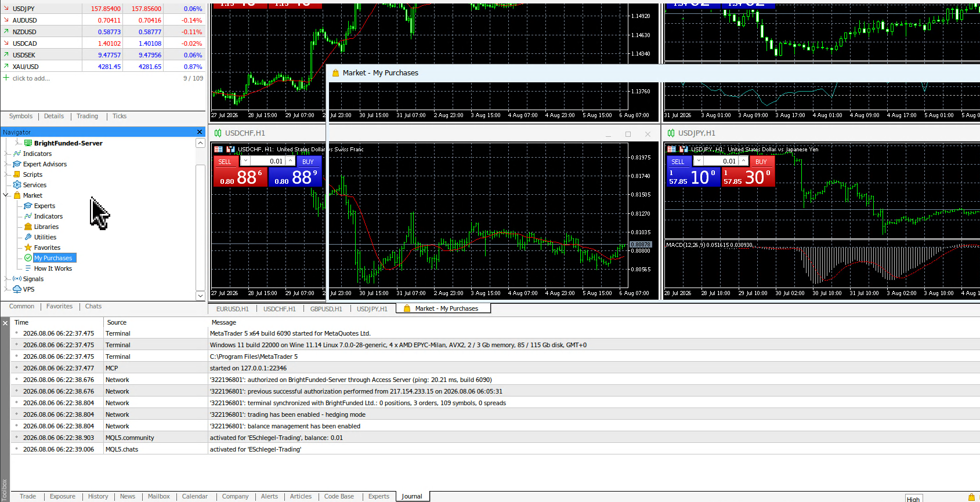Close the Navigator panel

[200, 132]
